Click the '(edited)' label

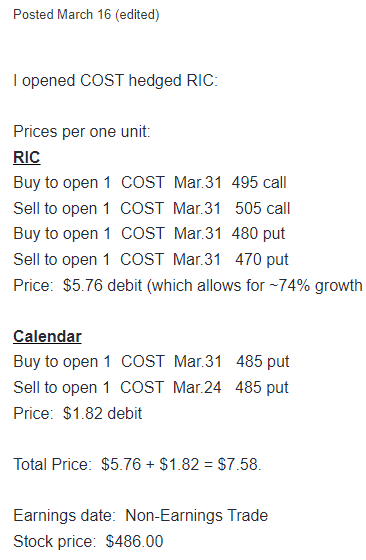(137, 15)
